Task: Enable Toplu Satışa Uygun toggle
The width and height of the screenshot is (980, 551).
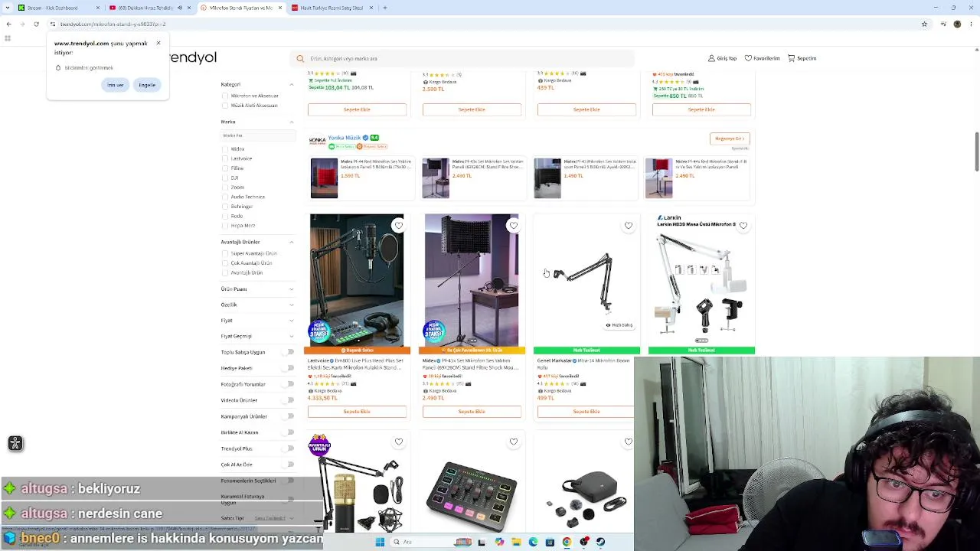Action: (x=289, y=352)
